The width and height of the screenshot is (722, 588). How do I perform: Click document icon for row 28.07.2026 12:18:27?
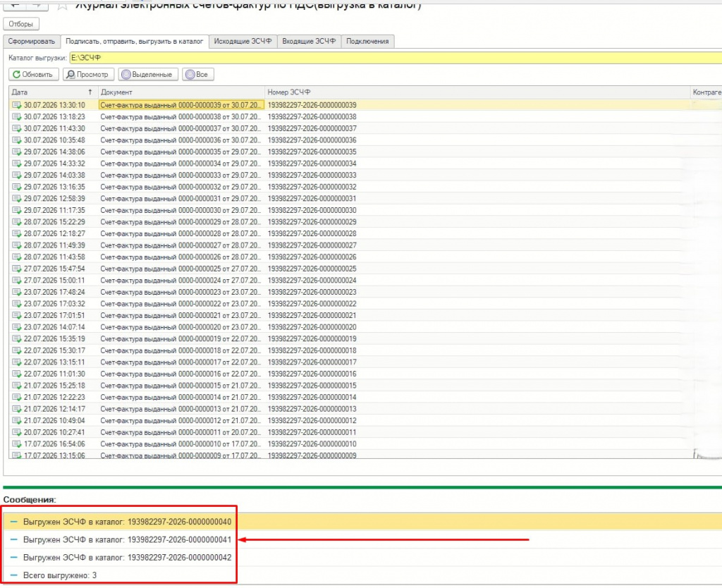pyautogui.click(x=17, y=234)
